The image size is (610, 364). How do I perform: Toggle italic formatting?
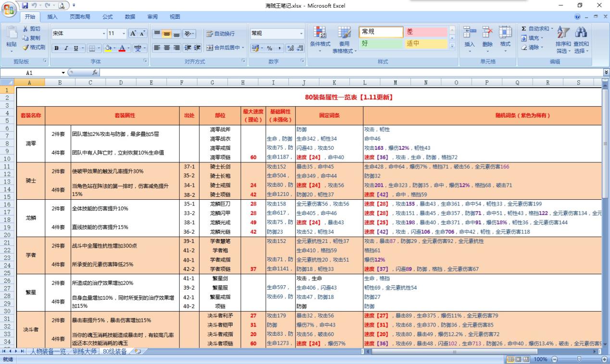[65, 48]
